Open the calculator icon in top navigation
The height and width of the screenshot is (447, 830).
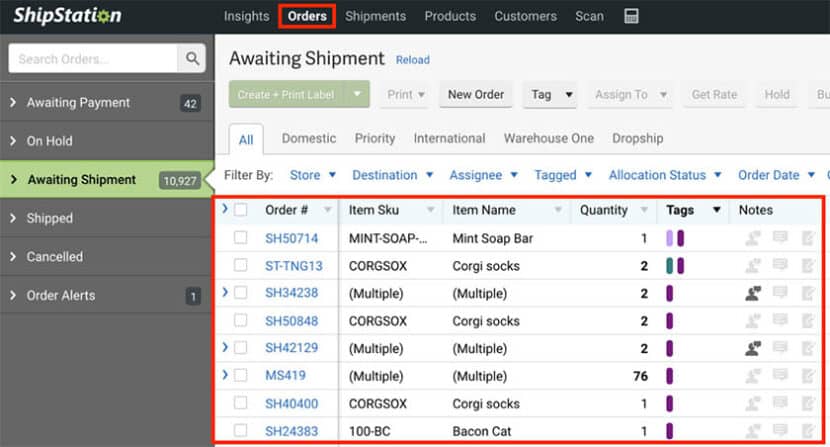pos(631,16)
